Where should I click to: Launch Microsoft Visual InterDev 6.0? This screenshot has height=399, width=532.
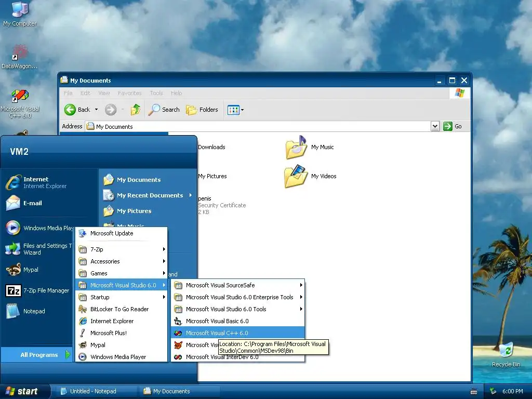tap(238, 357)
